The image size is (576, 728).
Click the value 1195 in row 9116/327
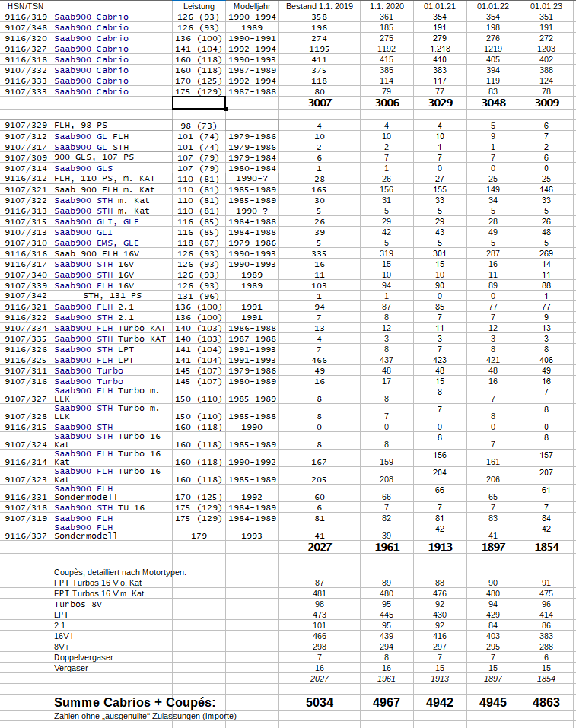point(320,49)
